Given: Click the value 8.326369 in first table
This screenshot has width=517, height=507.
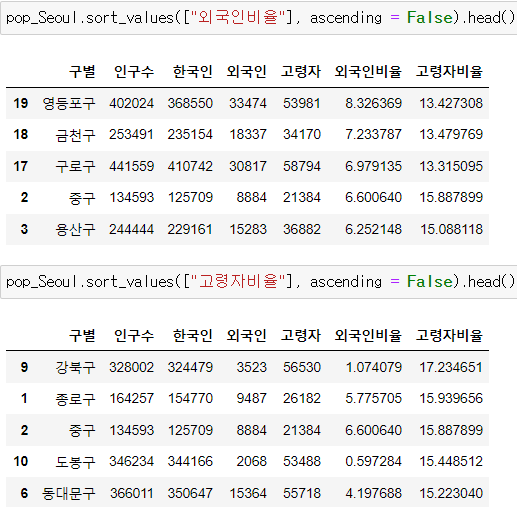Looking at the screenshot, I should click(x=373, y=103).
